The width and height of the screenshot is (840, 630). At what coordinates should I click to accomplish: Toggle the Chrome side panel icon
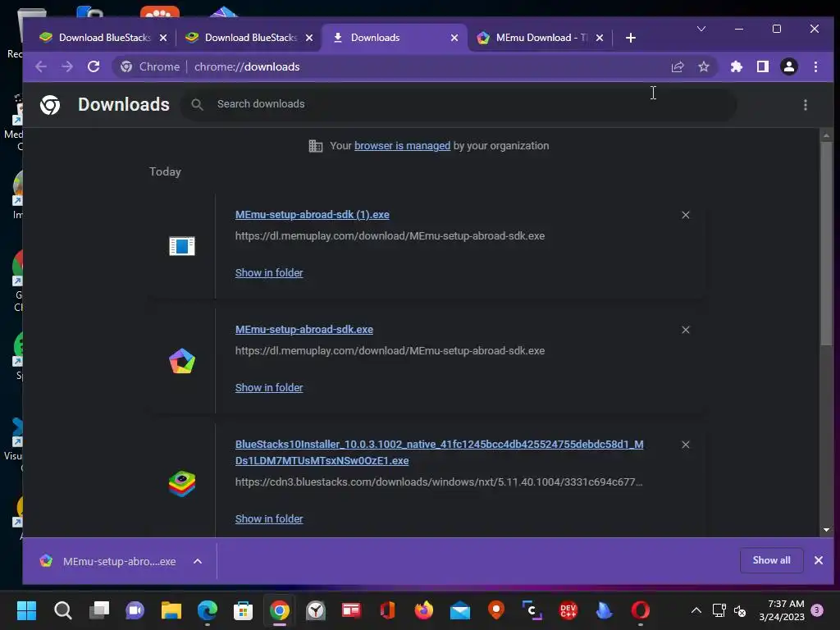point(763,66)
